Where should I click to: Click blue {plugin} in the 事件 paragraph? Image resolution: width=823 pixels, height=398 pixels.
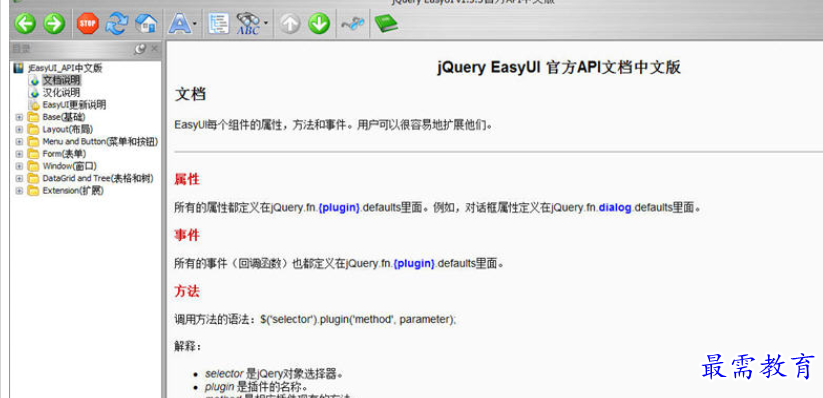(x=414, y=263)
